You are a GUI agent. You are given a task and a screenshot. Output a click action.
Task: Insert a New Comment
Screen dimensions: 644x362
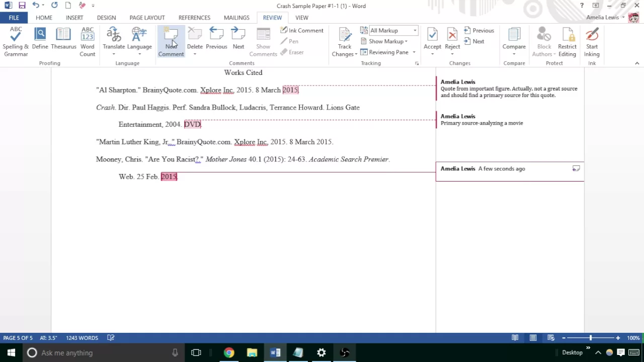click(x=171, y=42)
